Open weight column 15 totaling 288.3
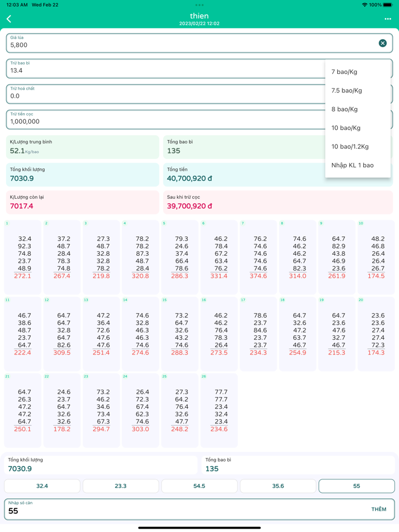Image resolution: width=399 pixels, height=532 pixels. coord(180,334)
